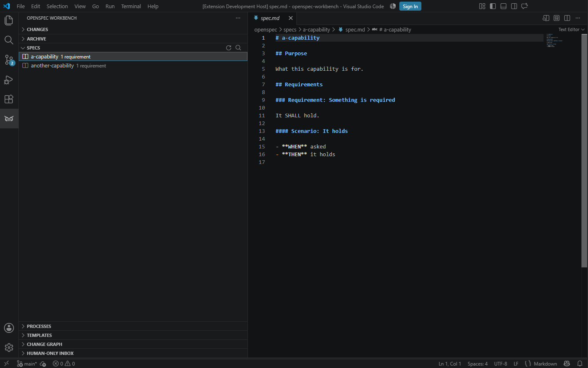Open the Spaces: 4 indentation selector
588x368 pixels.
point(477,364)
